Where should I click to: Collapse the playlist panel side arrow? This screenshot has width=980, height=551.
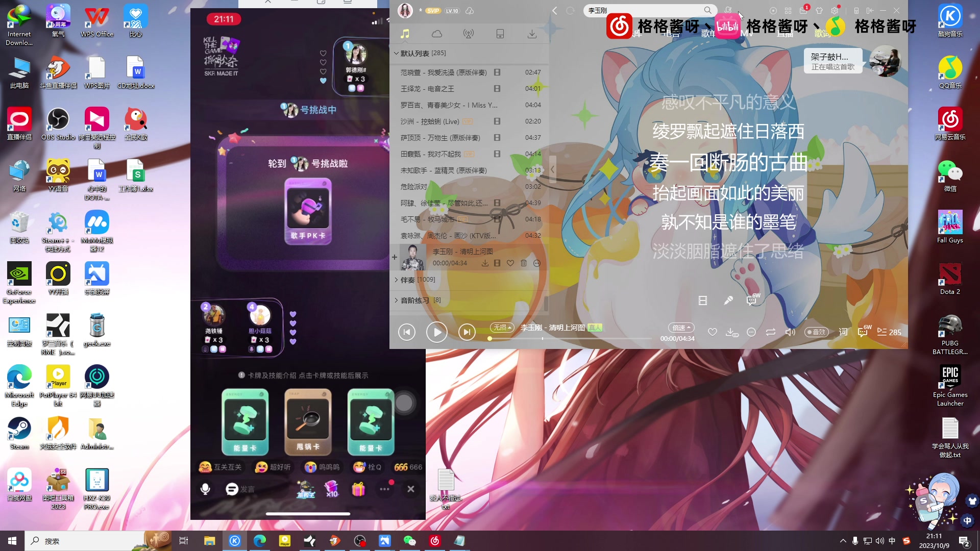coord(552,169)
